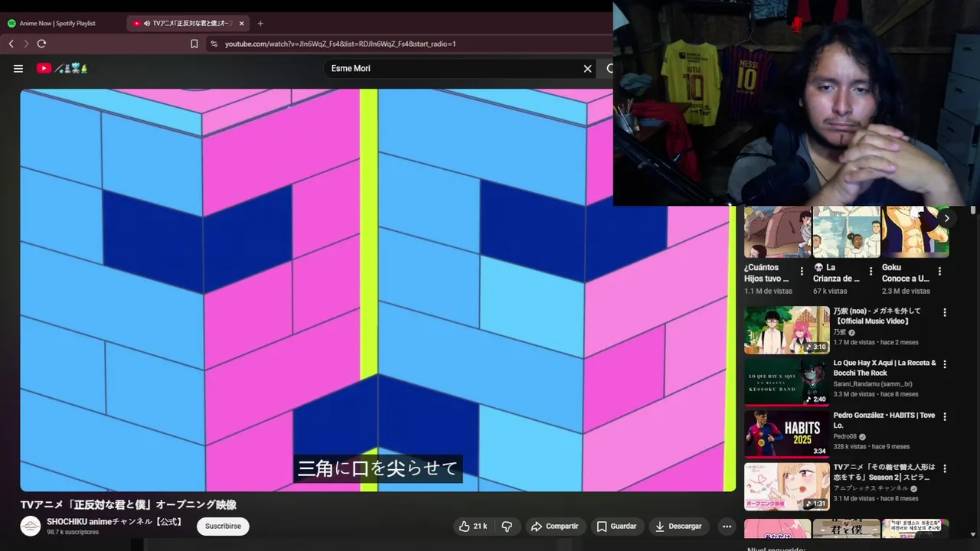The image size is (980, 551).
Task: Open the YouTube hamburger guide menu
Action: 18,68
